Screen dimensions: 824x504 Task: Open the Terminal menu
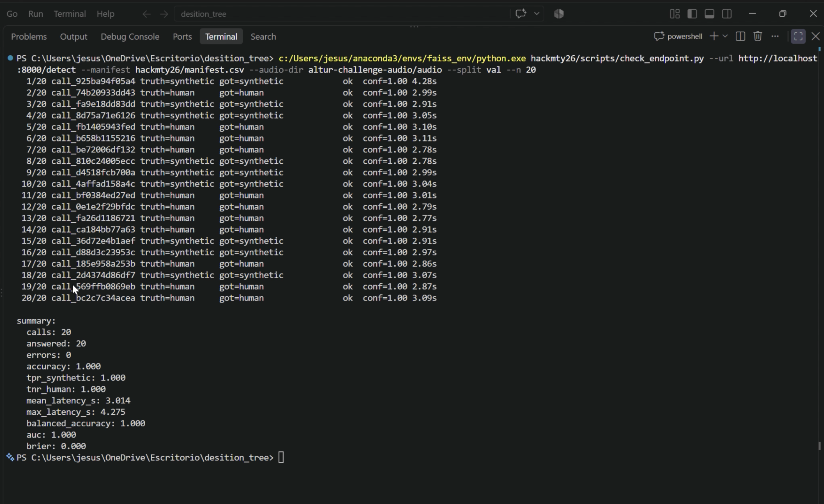[70, 14]
